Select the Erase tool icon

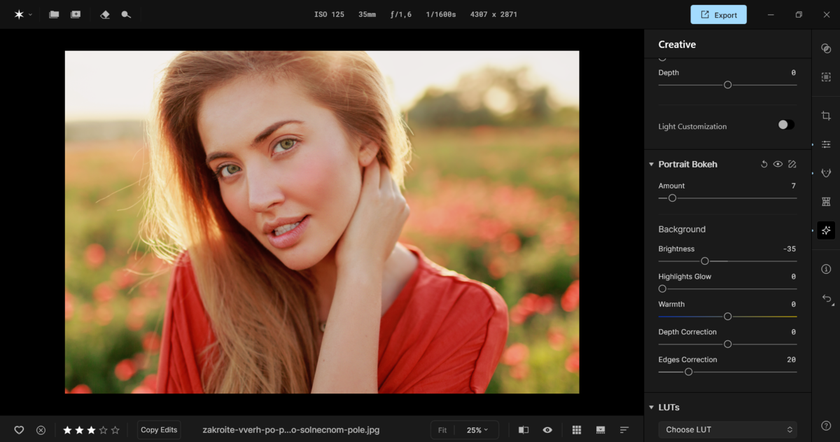point(105,14)
